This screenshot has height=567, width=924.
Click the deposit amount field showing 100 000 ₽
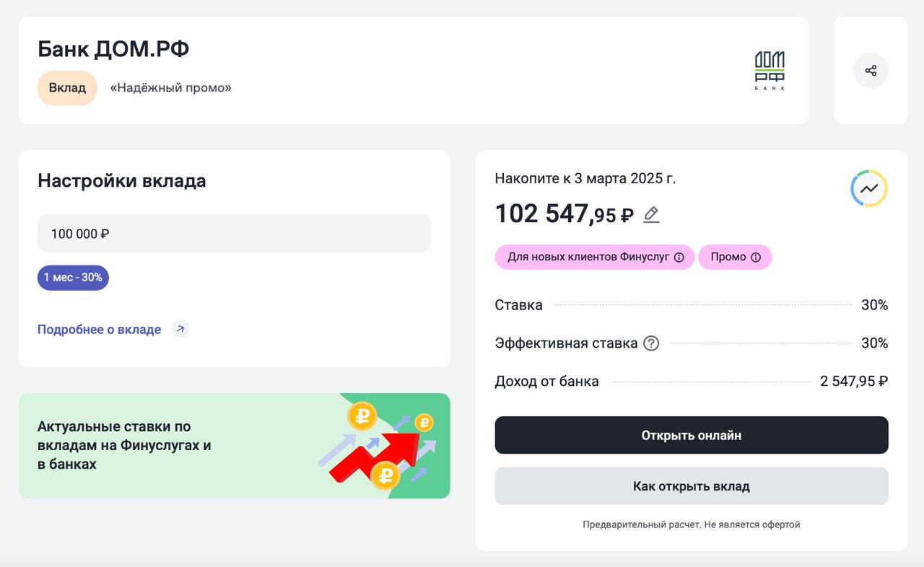(234, 234)
